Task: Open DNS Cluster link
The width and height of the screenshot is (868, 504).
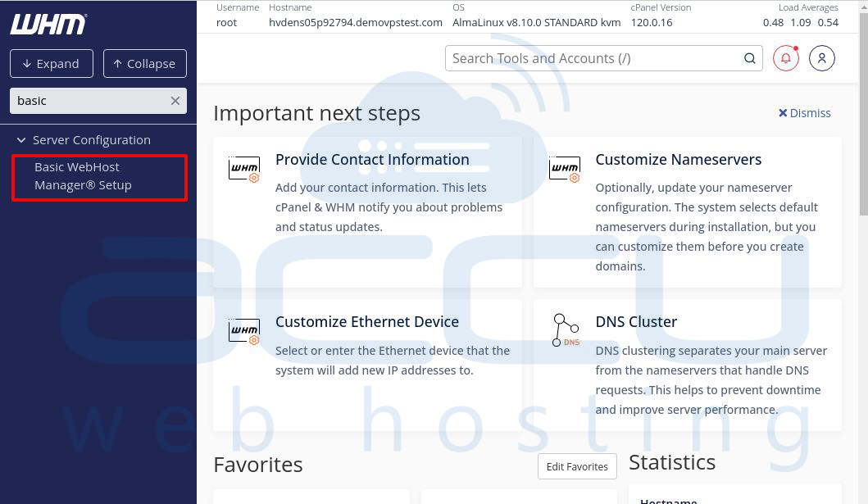Action: coord(636,321)
